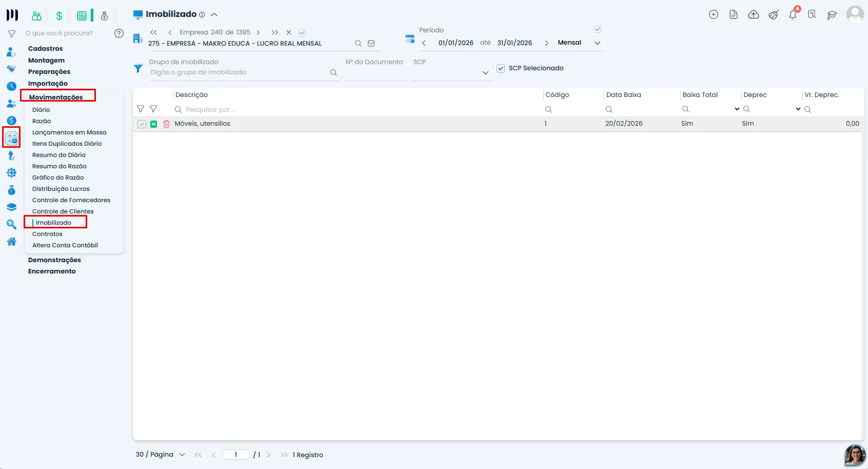
Task: Open the house icon in left sidebar
Action: point(11,242)
